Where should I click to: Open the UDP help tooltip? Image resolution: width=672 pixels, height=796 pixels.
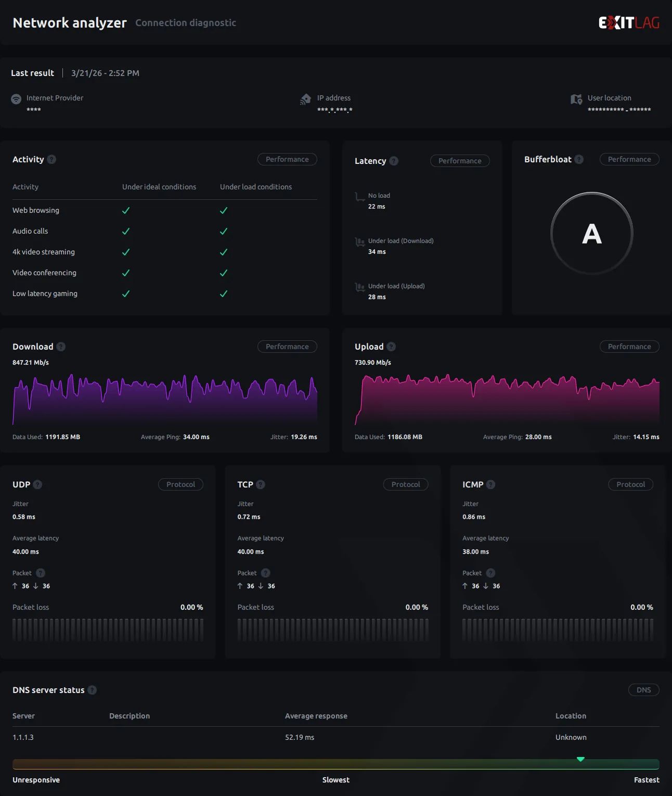[x=36, y=484]
